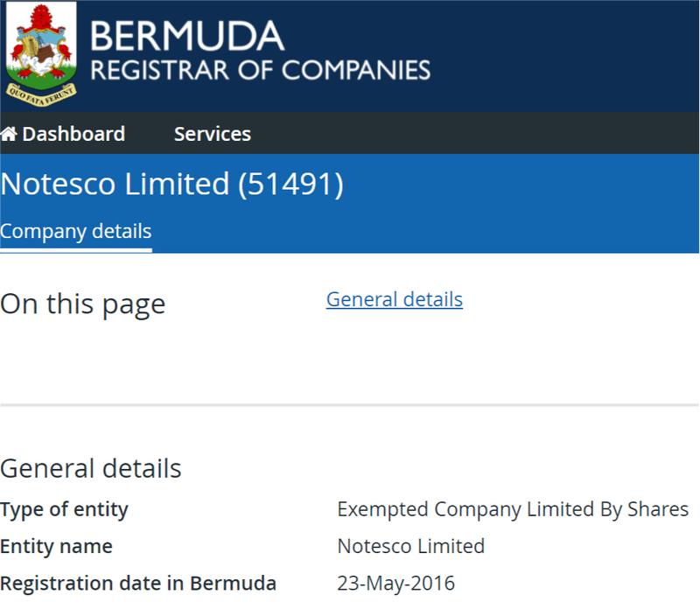Click the BERMUDA header title text
Image resolution: width=700 pixels, height=609 pixels.
(186, 36)
